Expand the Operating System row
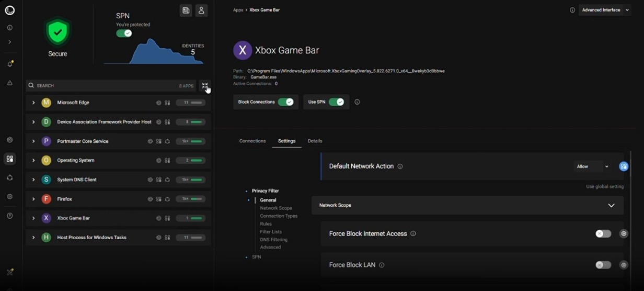The width and height of the screenshot is (644, 291). click(33, 160)
